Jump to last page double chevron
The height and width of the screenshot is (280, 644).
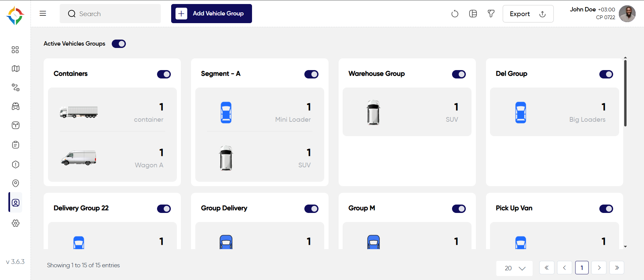[x=617, y=268]
